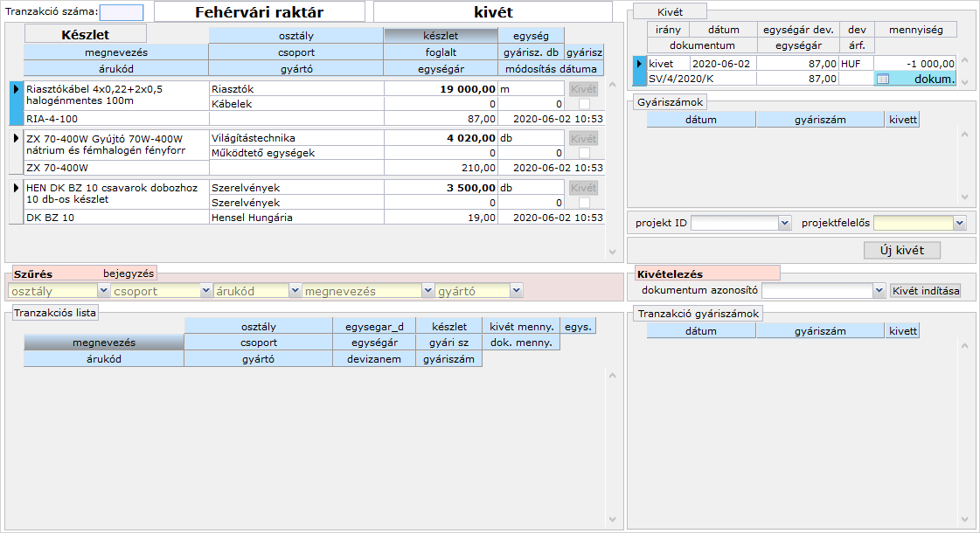Sort by the készlet column header

[x=441, y=36]
